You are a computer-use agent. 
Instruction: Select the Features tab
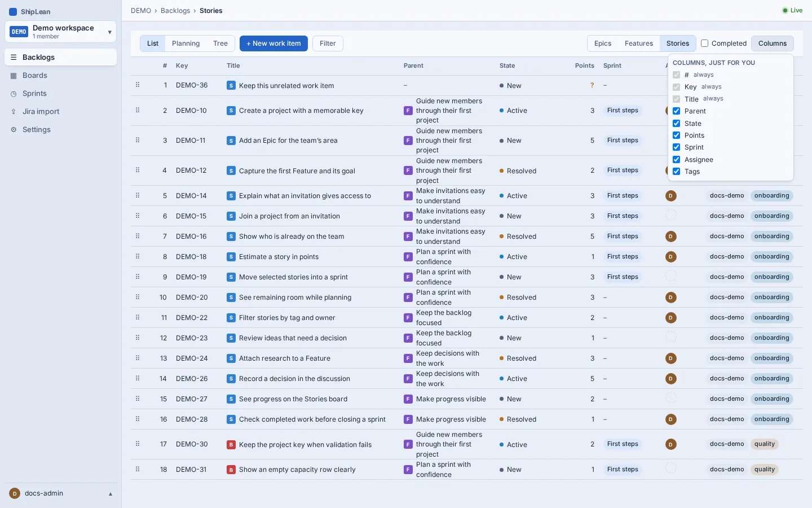tap(639, 43)
